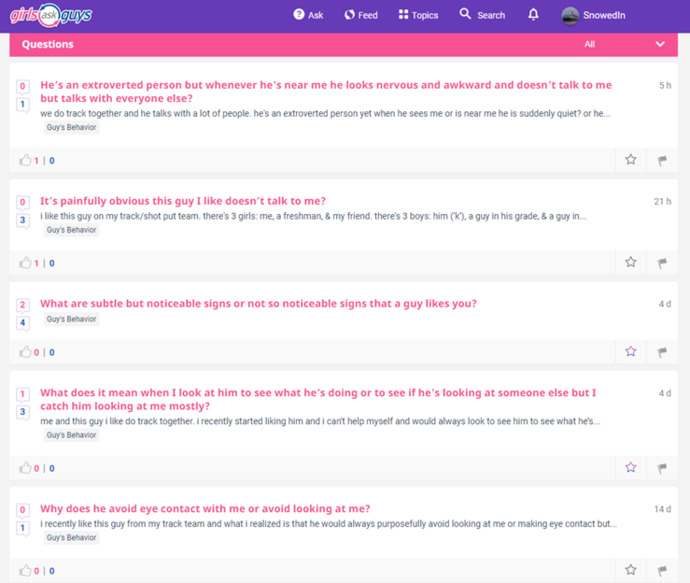This screenshot has width=690, height=583.
Task: Open the Topics menu
Action: pos(418,15)
